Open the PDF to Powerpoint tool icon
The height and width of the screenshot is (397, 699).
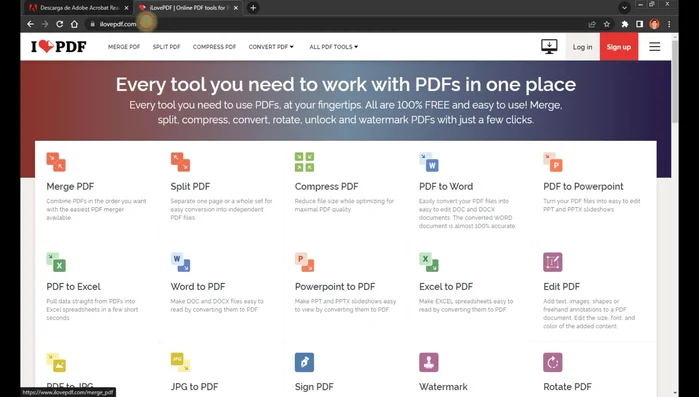[x=553, y=162]
